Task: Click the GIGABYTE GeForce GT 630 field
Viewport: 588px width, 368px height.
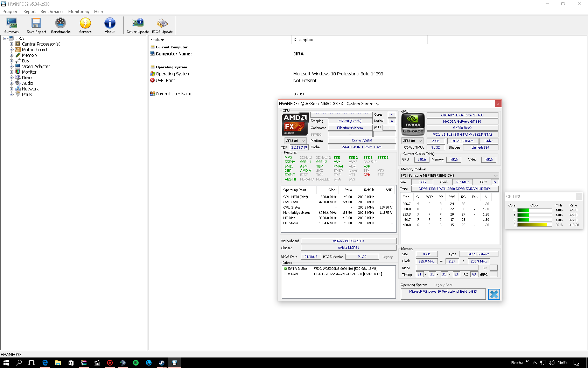Action: (x=462, y=115)
